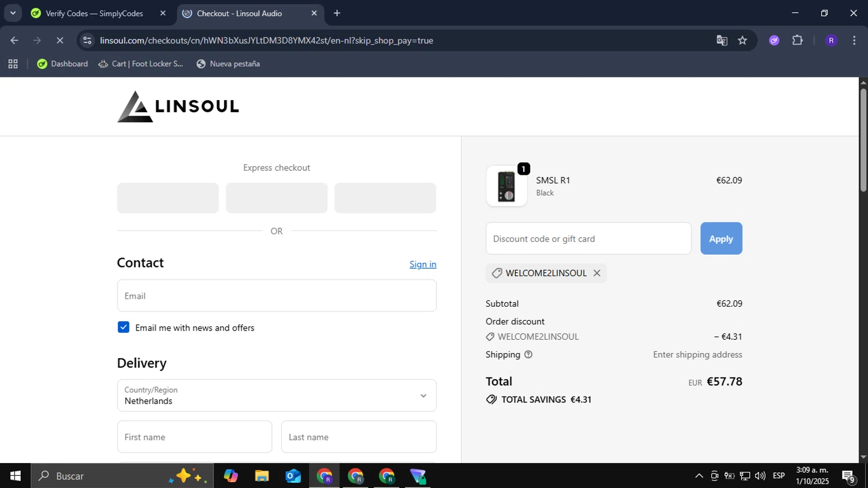Open the purple extension icon
The image size is (868, 488).
[774, 41]
